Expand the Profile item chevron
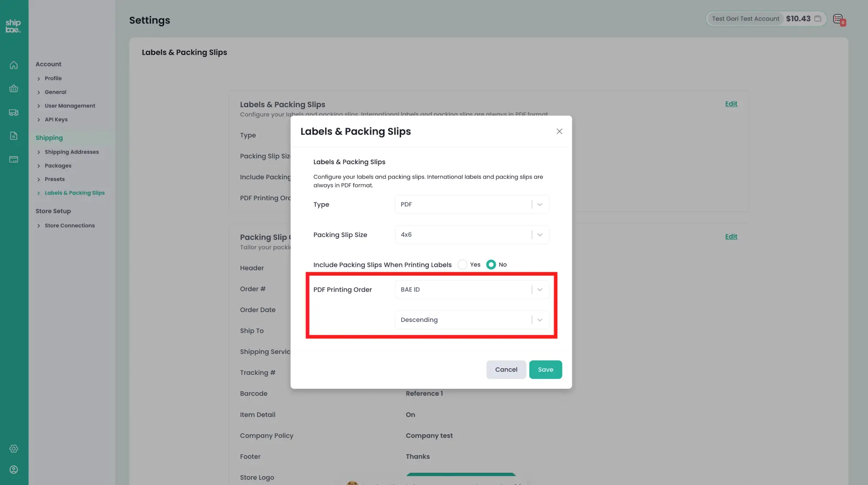The height and width of the screenshot is (485, 868). point(39,79)
